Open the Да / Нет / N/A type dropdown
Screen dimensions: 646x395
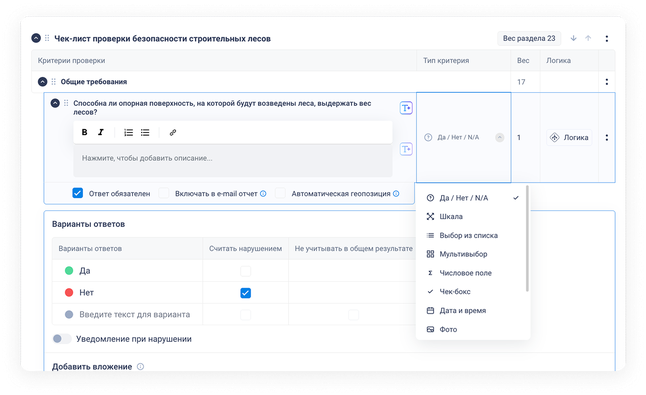pyautogui.click(x=464, y=137)
